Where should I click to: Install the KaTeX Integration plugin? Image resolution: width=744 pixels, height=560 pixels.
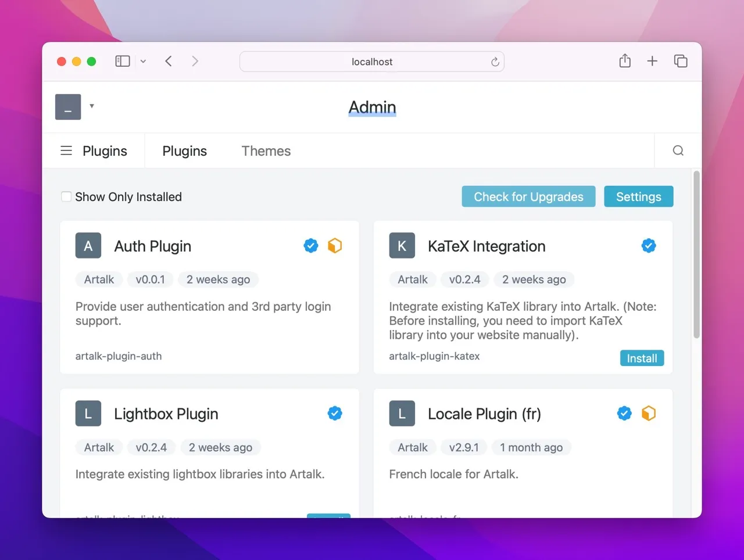click(642, 358)
